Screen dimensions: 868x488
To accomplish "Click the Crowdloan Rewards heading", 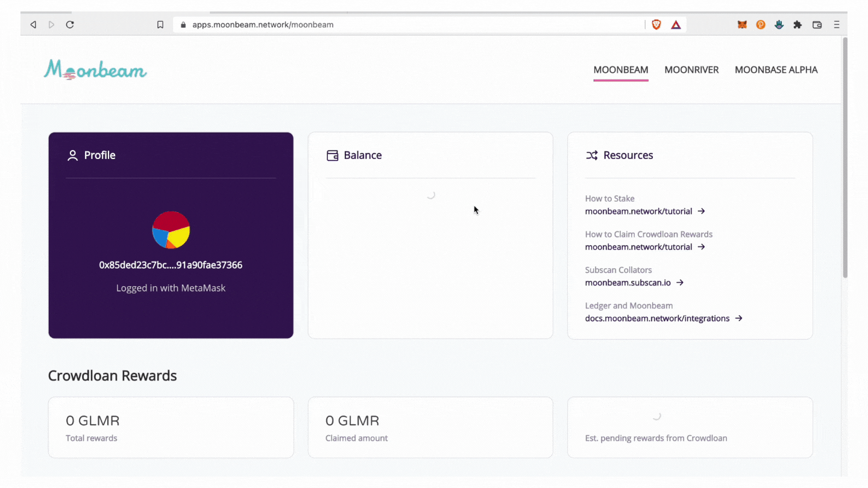I will tap(113, 376).
